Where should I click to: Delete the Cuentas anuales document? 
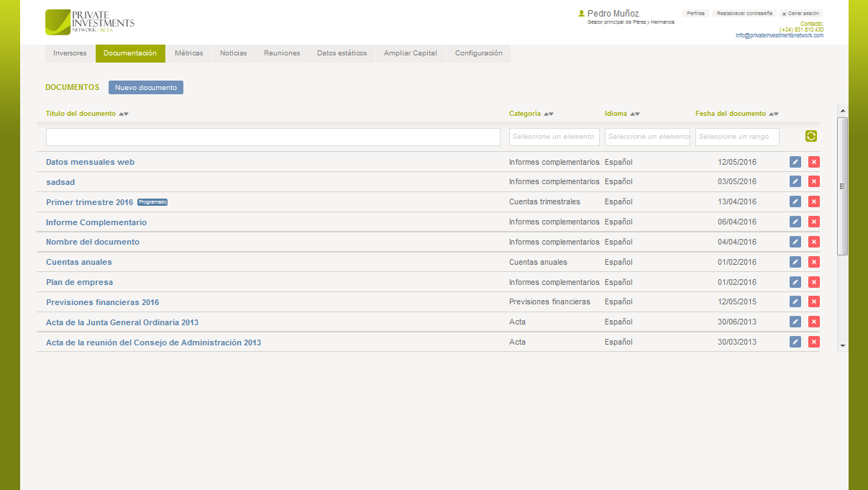(x=813, y=262)
